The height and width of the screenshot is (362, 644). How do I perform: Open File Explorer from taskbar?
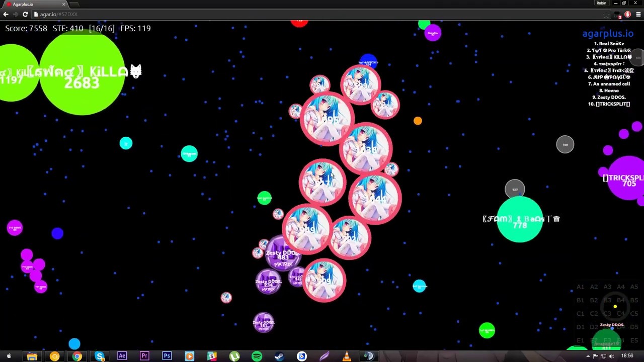pos(32,356)
